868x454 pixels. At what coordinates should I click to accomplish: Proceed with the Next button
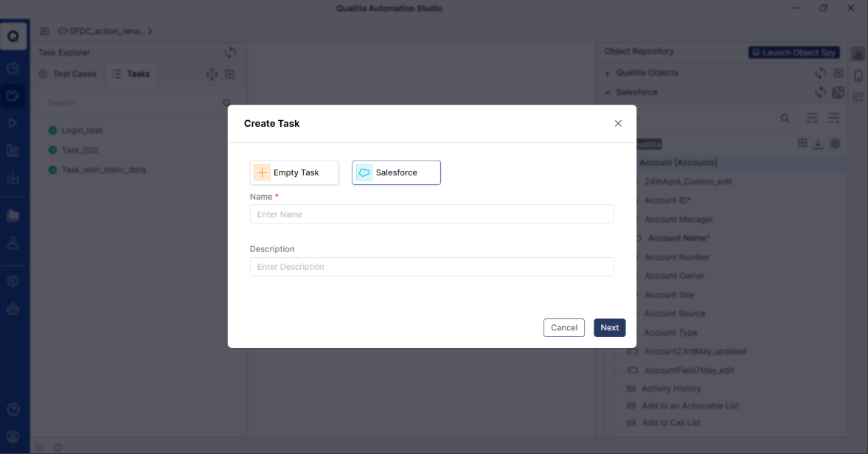click(x=609, y=328)
